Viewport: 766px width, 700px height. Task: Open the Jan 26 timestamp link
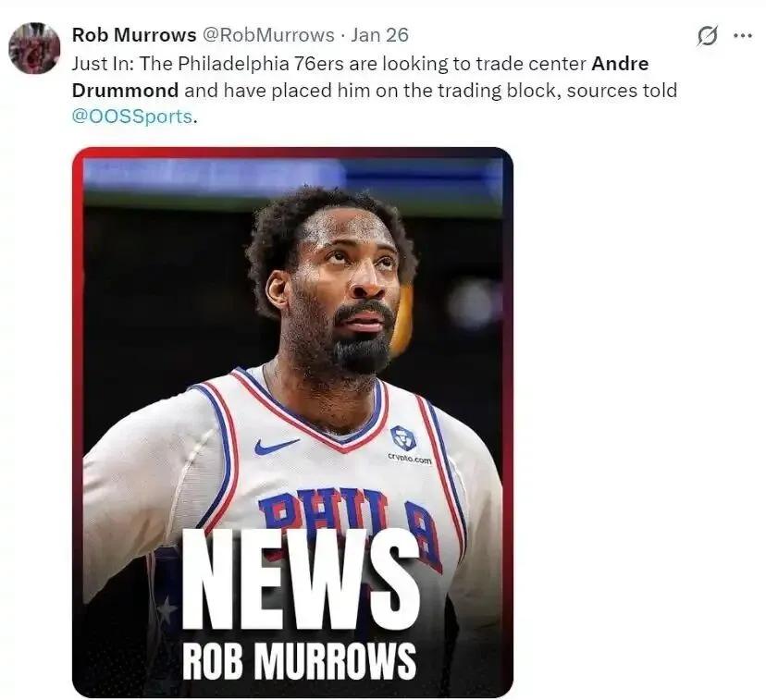[x=379, y=34]
